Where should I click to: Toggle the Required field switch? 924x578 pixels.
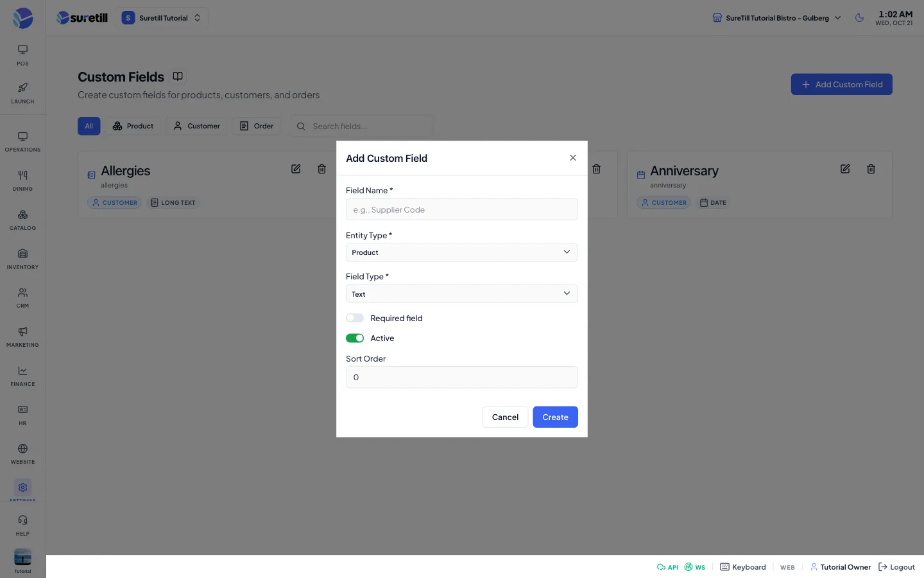pos(355,318)
